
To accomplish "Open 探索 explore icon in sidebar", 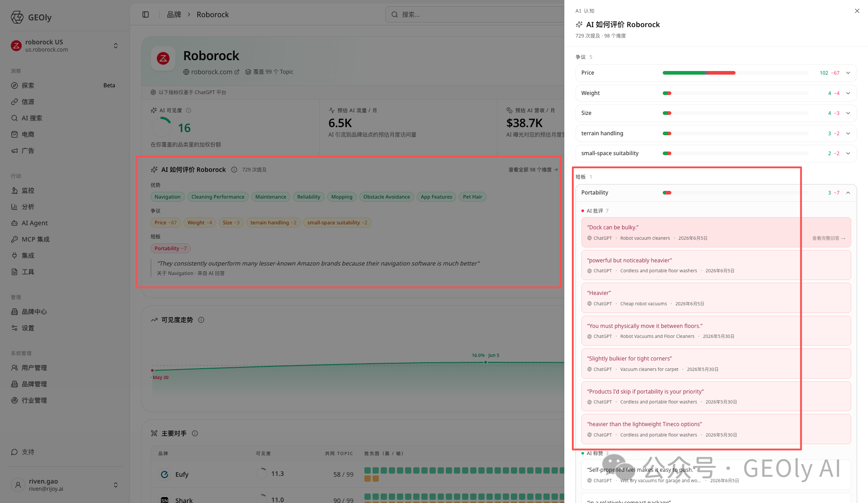I will pos(14,85).
